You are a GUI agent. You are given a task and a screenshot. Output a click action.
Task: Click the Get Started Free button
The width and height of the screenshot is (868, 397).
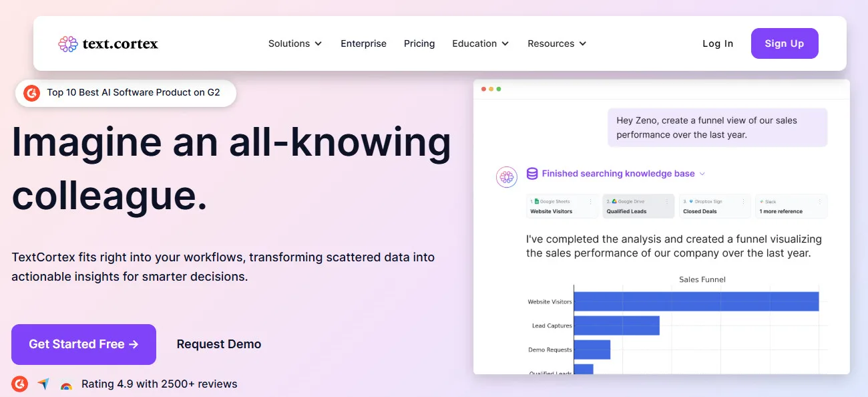pos(83,344)
